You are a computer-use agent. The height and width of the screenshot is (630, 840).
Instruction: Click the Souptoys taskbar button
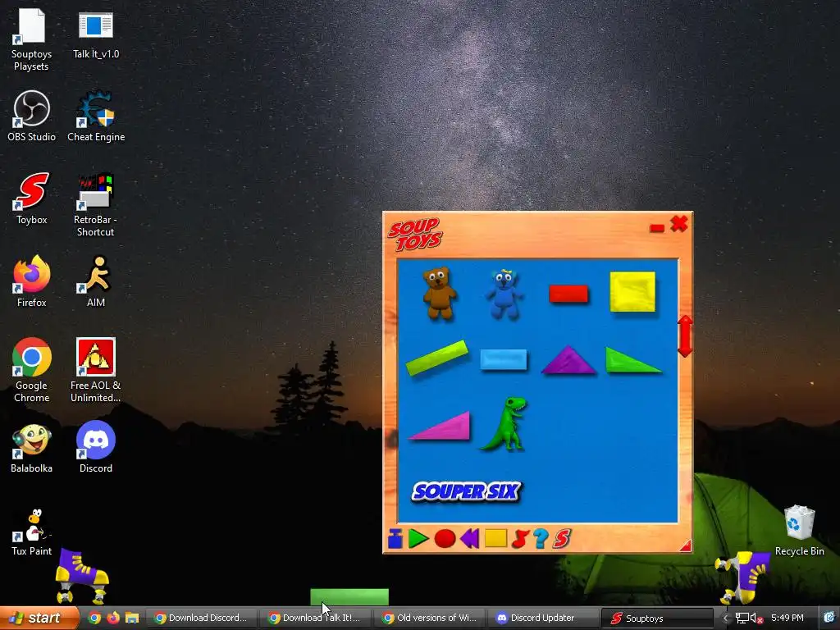(658, 619)
